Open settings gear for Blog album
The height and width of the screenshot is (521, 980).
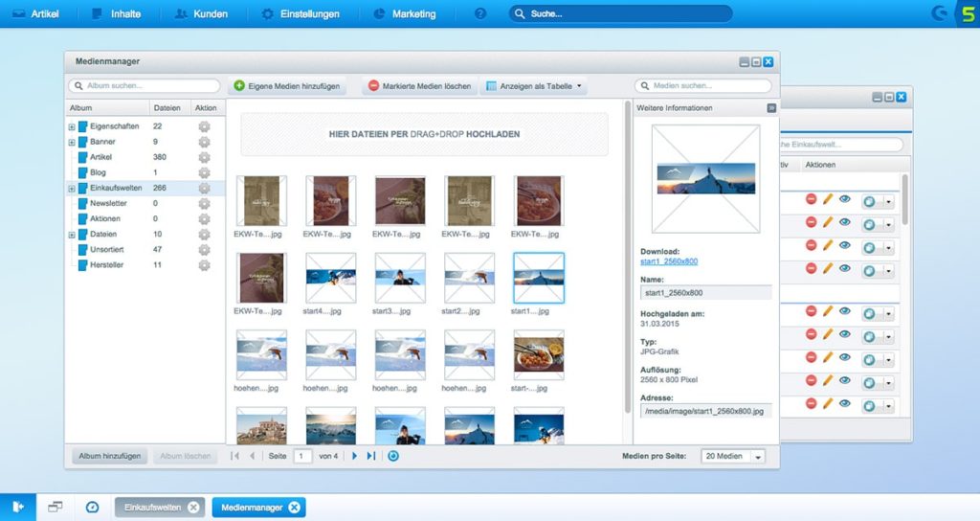tap(205, 172)
